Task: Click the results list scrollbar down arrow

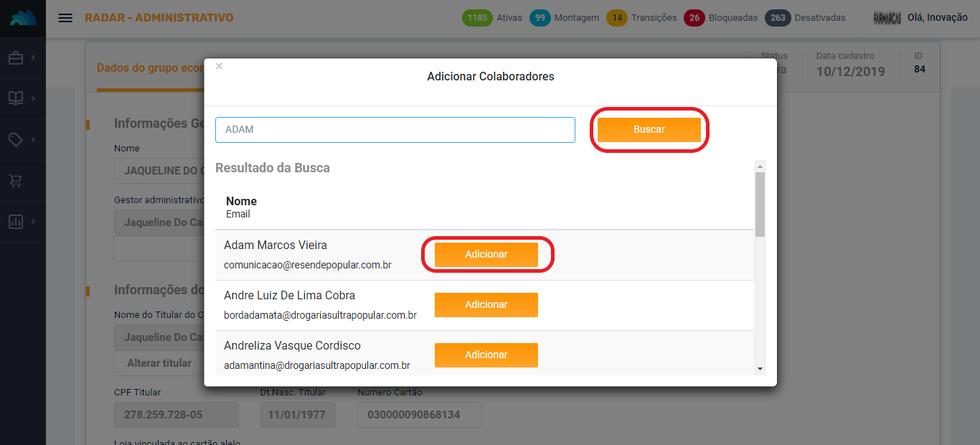Action: [760, 368]
